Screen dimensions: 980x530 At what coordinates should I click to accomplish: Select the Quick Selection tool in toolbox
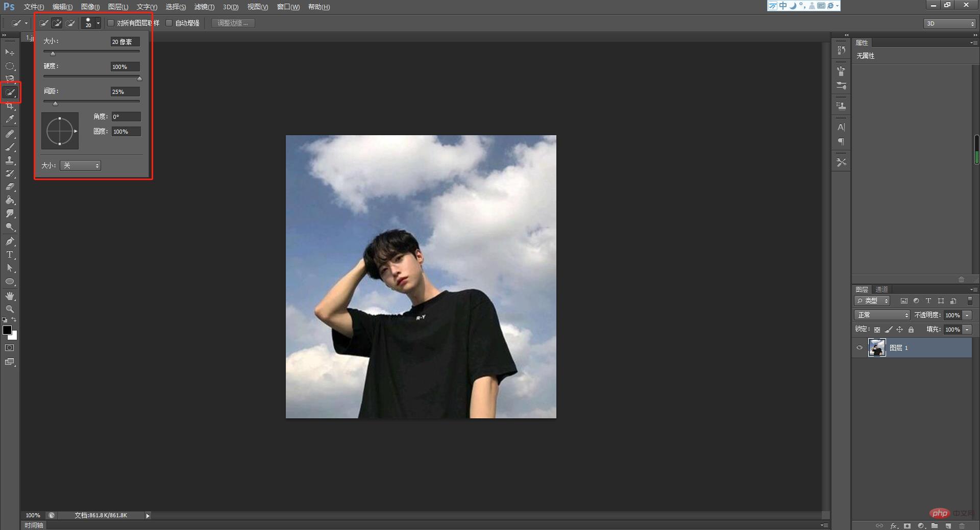(10, 92)
